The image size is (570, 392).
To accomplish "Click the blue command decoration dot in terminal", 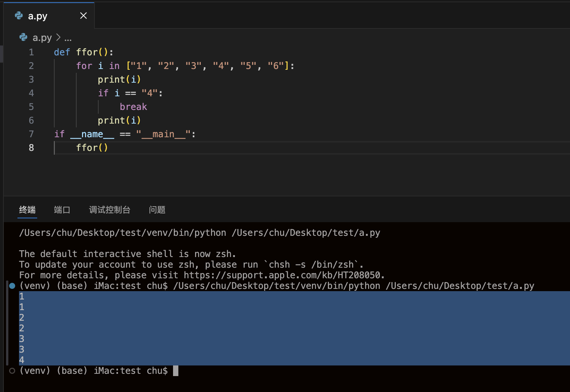I will tap(12, 286).
